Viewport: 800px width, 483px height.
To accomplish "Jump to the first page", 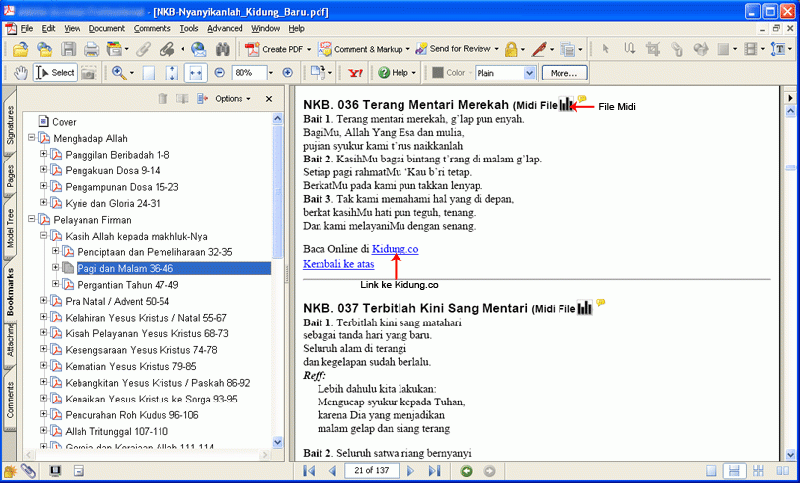I will tap(310, 471).
